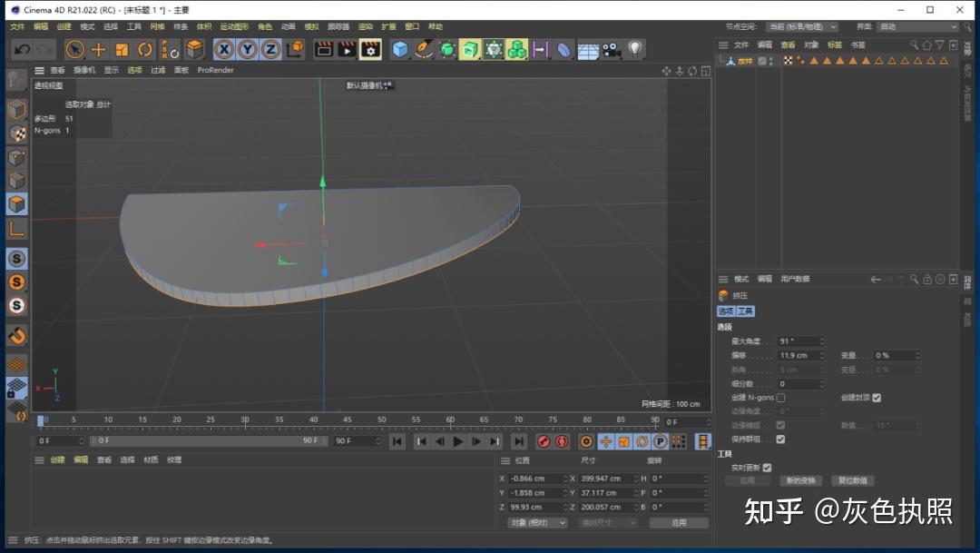
Task: Select the Move tool in top toolbar
Action: click(x=99, y=49)
